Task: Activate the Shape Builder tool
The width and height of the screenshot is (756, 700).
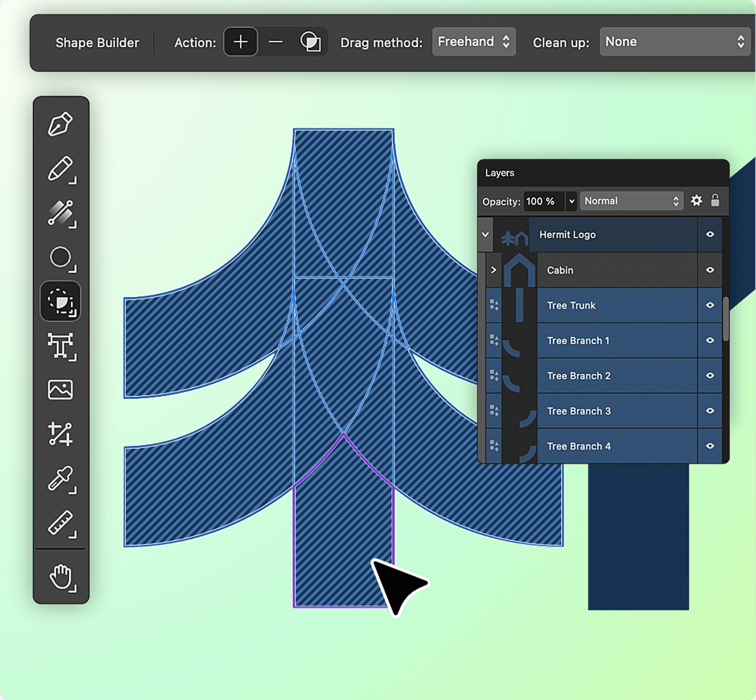Action: 60,302
